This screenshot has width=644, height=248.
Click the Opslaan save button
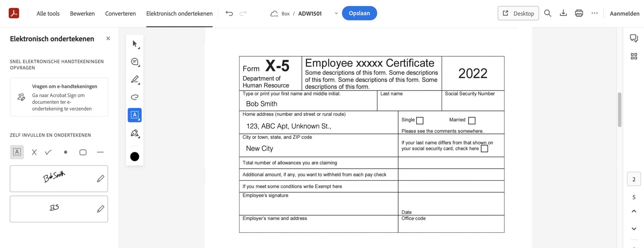point(360,13)
